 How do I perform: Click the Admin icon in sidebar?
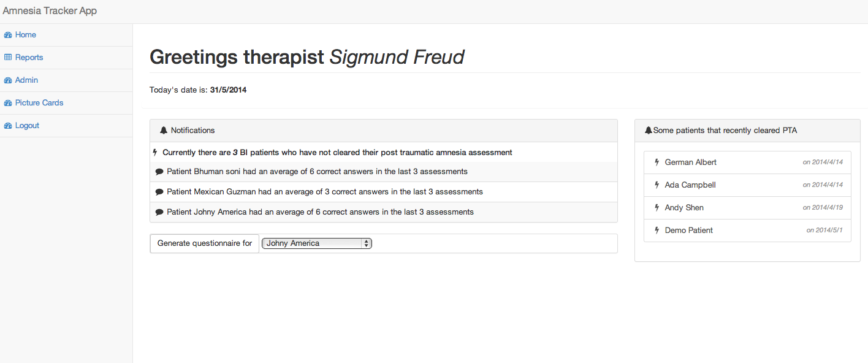(x=8, y=80)
